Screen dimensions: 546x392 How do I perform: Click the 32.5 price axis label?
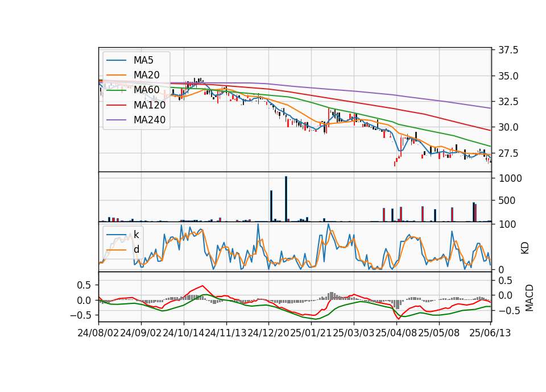508,102
